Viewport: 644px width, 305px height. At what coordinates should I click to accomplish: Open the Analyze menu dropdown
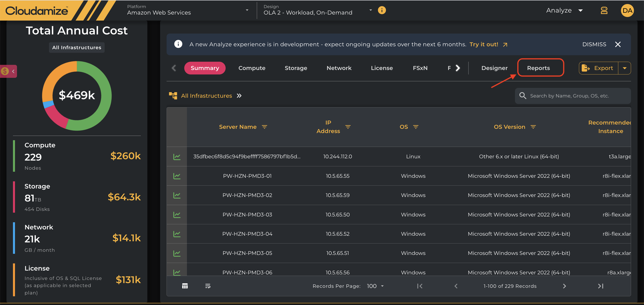pyautogui.click(x=564, y=11)
